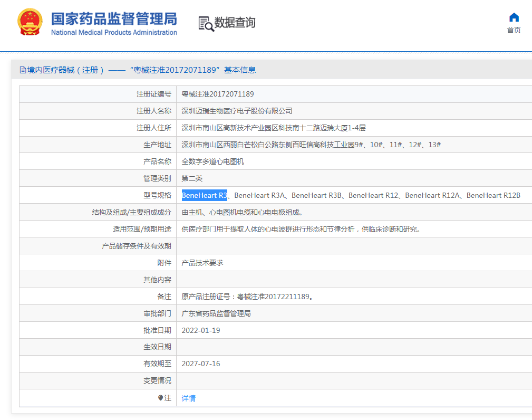Click the 管理类别 row label
Viewport: 532px width, 420px height.
(x=157, y=178)
